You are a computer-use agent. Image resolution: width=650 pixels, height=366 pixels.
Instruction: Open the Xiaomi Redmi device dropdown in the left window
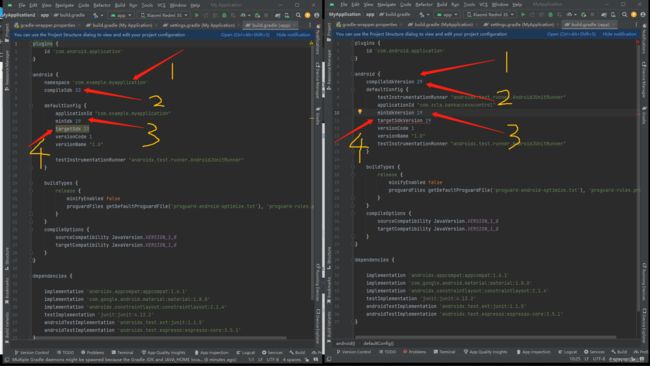164,15
